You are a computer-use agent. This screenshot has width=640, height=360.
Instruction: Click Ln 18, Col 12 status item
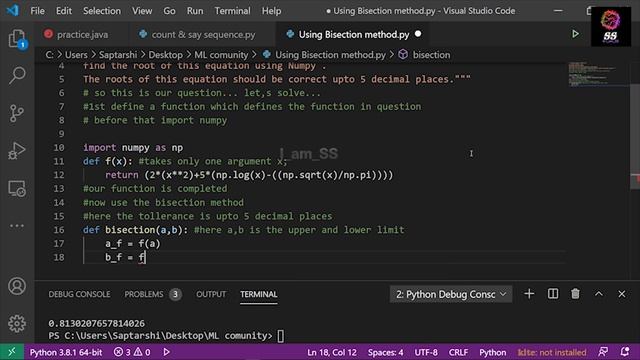click(331, 352)
